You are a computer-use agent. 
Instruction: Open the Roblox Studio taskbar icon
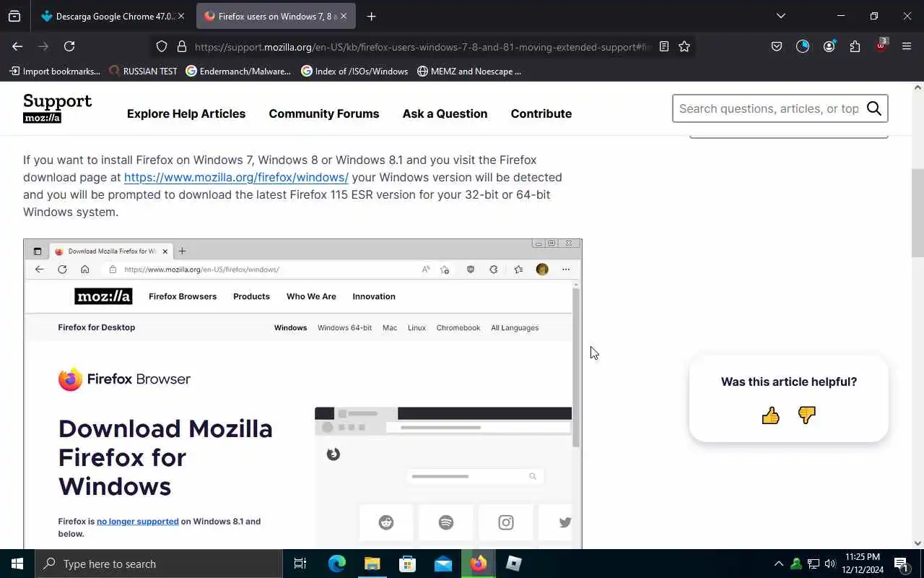click(x=513, y=564)
